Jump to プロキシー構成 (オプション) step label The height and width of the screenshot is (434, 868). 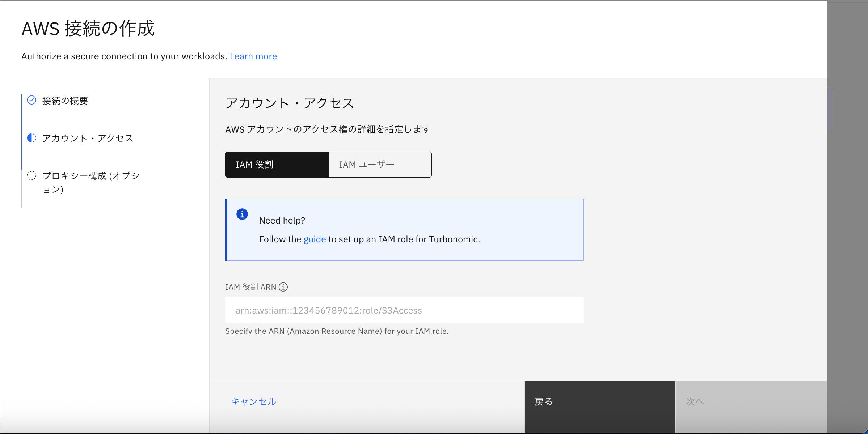pos(91,182)
